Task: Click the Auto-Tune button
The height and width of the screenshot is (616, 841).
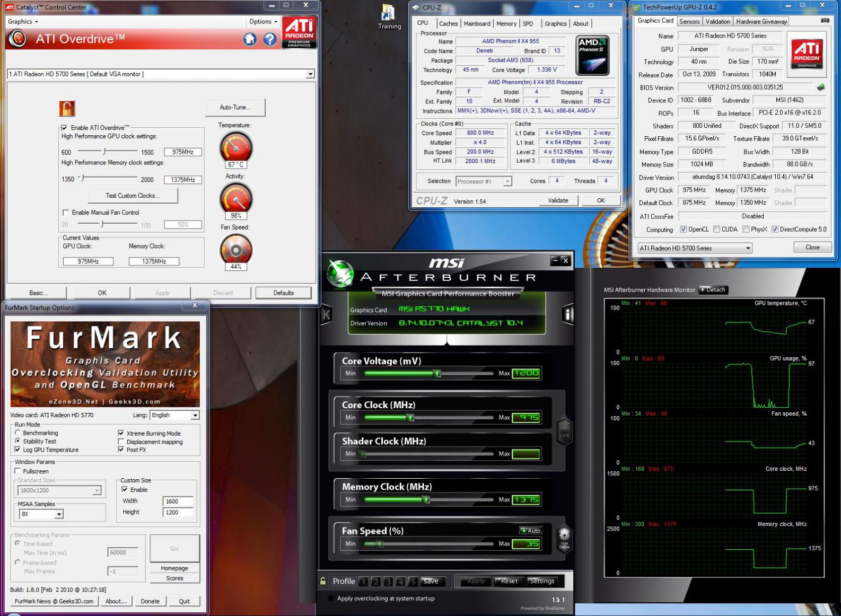Action: 235,108
